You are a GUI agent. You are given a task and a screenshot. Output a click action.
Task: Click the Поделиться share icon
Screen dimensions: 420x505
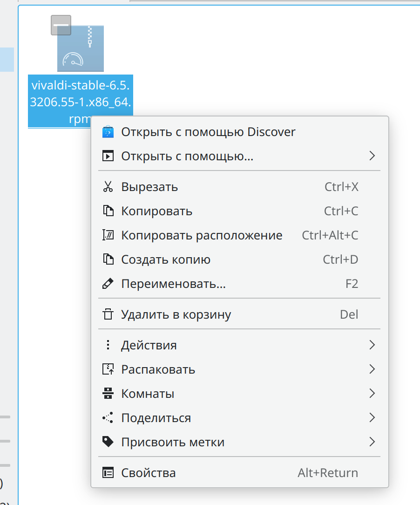(x=108, y=418)
